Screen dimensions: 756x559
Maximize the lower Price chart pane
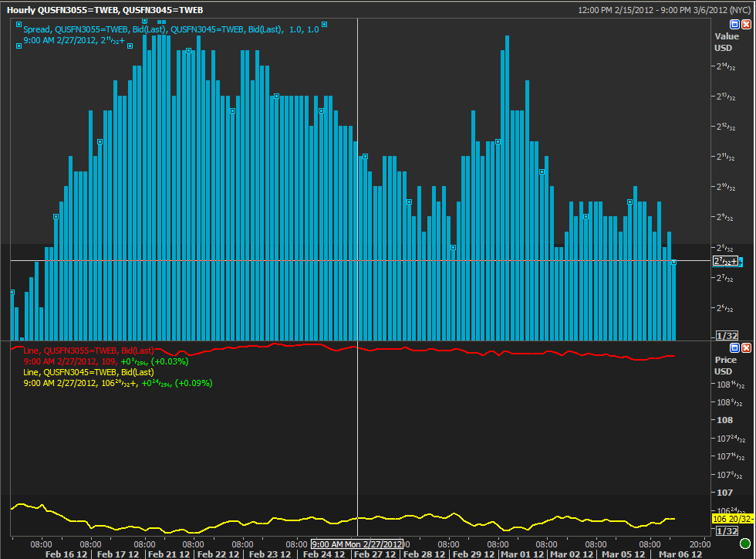click(734, 348)
